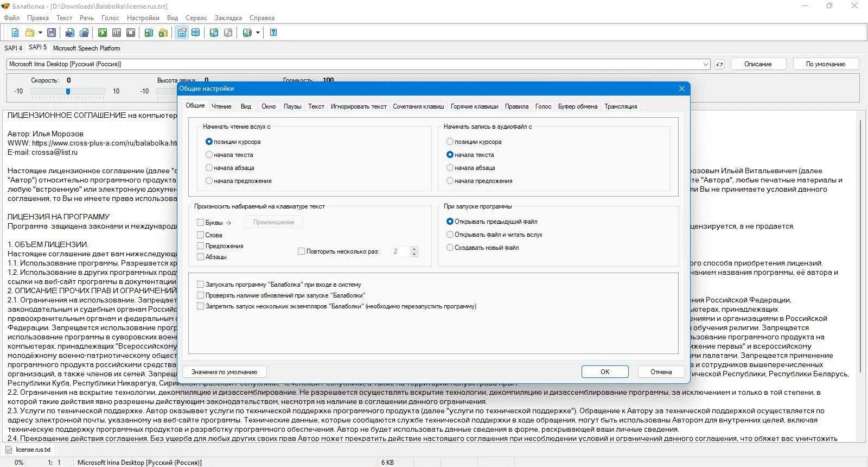Switch to the Microsoft Speech Platform tab
This screenshot has width=868, height=467.
coord(87,48)
